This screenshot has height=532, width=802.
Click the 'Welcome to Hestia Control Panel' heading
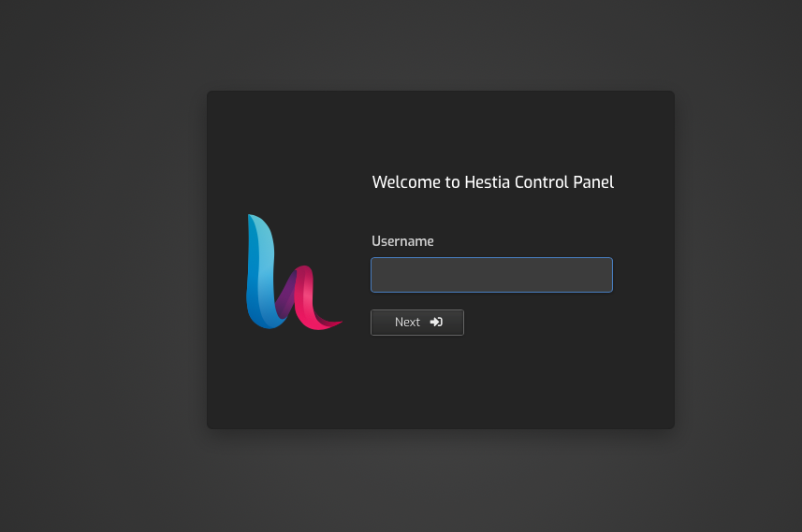[x=492, y=182]
